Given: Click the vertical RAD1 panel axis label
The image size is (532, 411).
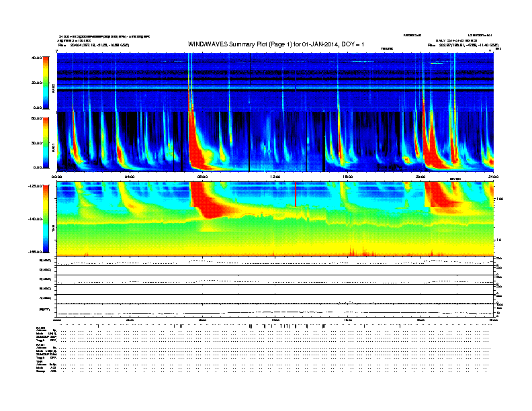Looking at the screenshot, I should click(x=53, y=147).
